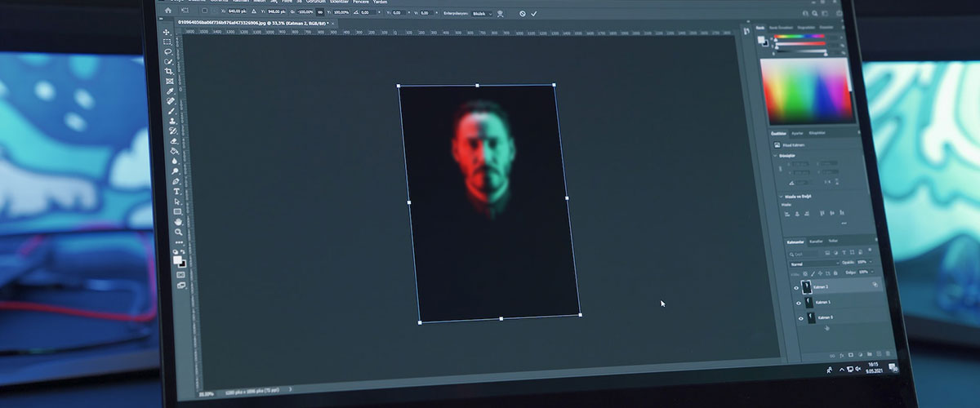
Task: Toggle lock all layer icon
Action: tap(835, 273)
